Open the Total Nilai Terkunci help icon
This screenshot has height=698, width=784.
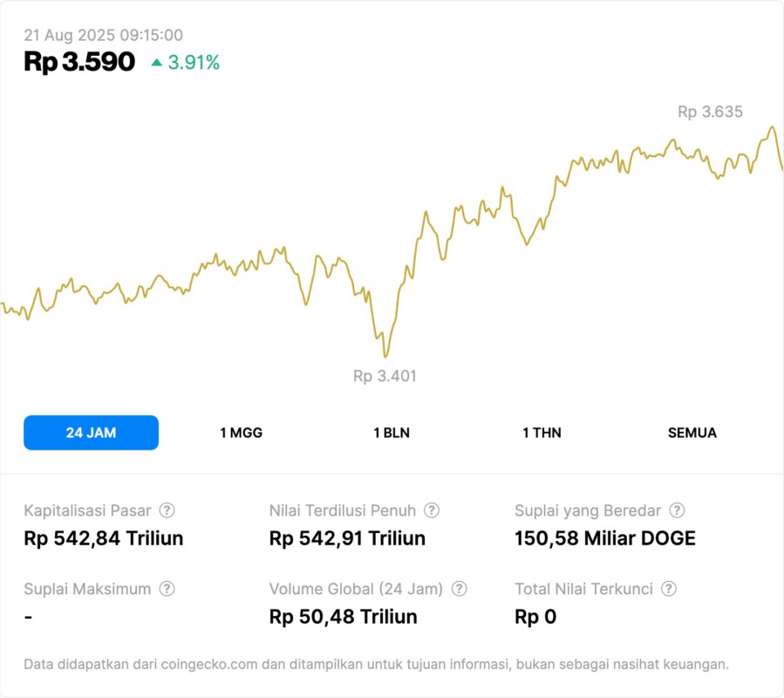coord(669,589)
